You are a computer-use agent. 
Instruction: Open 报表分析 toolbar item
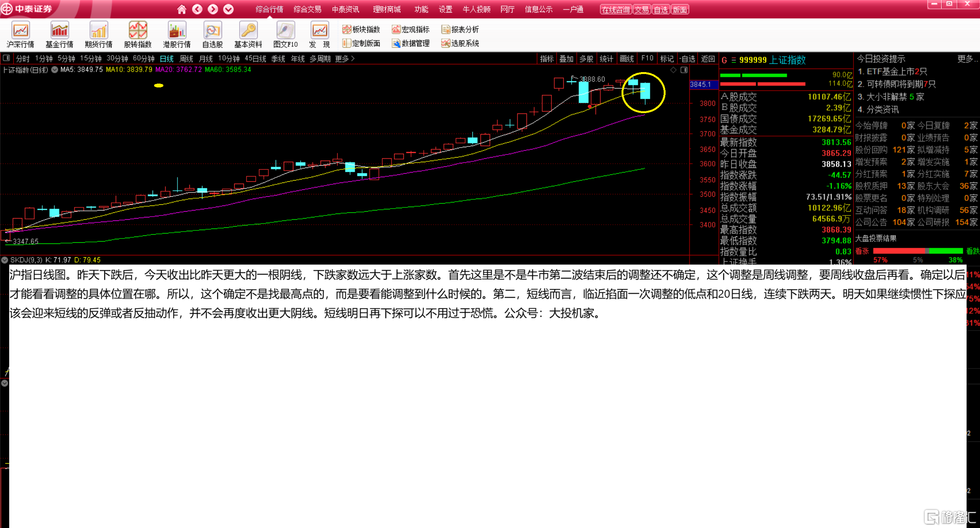click(x=460, y=30)
